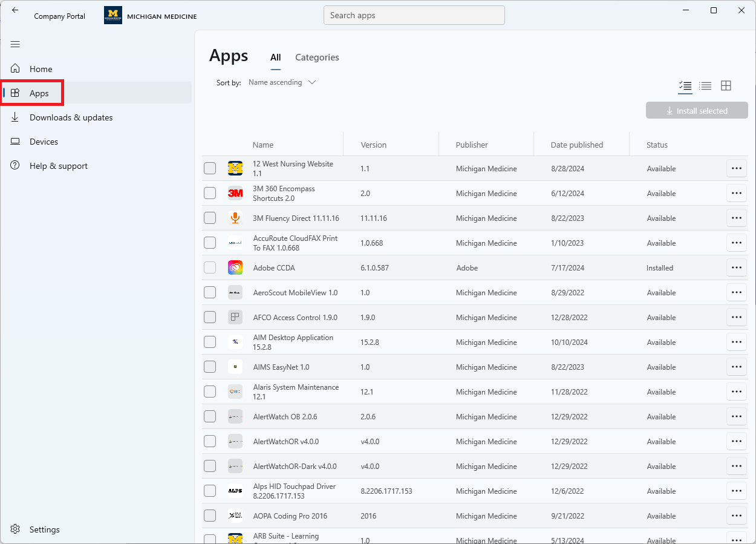756x544 pixels.
Task: Click the 3M 360 Encompass app icon
Action: pos(235,193)
